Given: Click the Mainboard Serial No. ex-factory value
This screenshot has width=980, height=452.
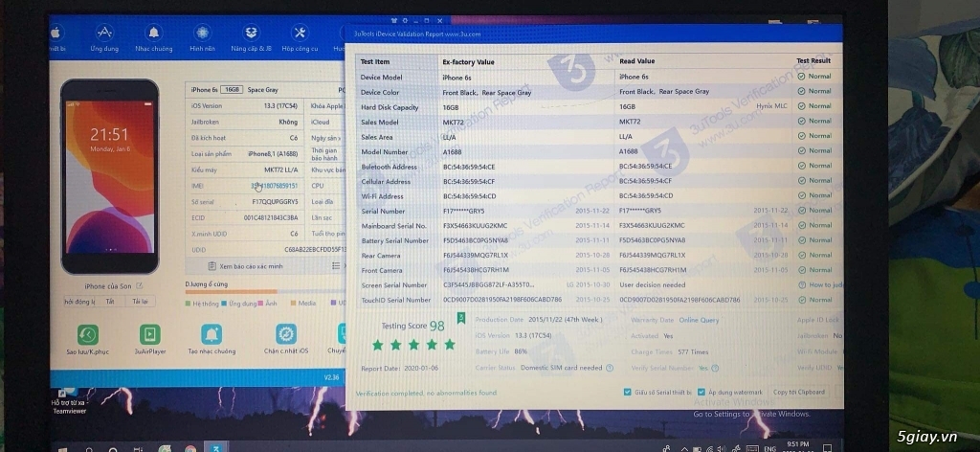Looking at the screenshot, I should (475, 226).
